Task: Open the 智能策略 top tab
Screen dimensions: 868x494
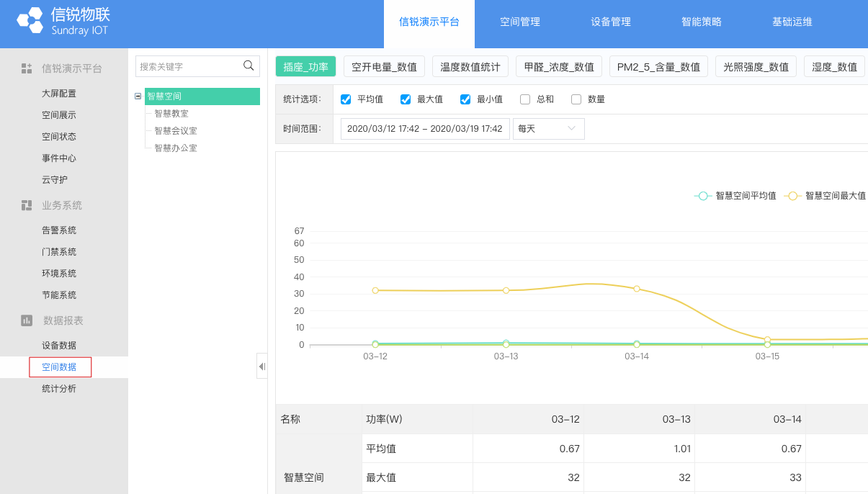Action: (702, 22)
